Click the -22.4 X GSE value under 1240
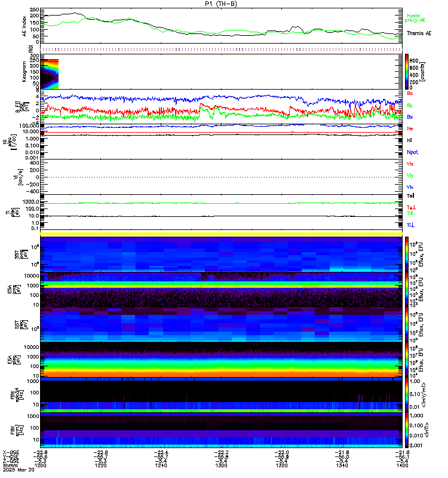Image resolution: width=448 pixels, height=478 pixels. (161, 452)
